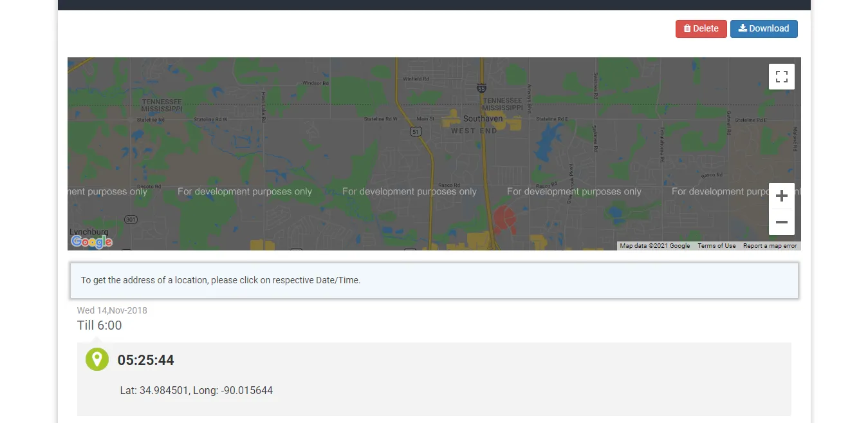Zoom out on the map
Image resolution: width=868 pixels, height=423 pixels.
click(782, 222)
